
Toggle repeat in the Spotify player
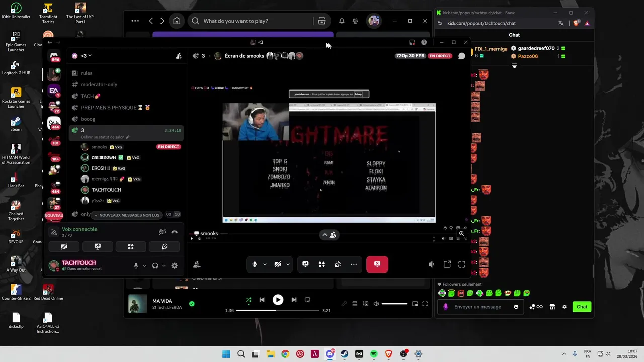click(x=307, y=300)
